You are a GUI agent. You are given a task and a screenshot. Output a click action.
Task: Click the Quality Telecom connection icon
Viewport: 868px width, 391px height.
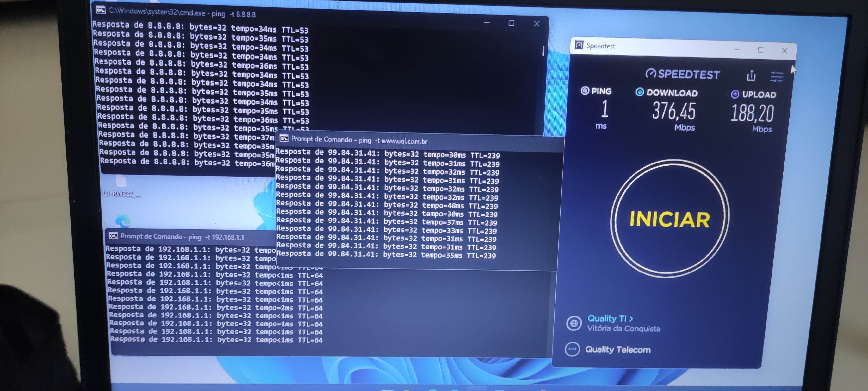pyautogui.click(x=572, y=349)
